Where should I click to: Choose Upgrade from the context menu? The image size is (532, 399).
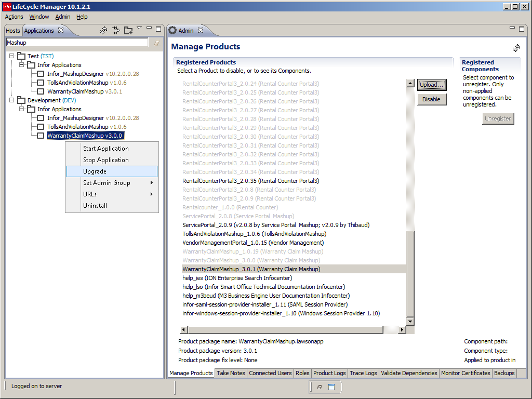tap(95, 171)
